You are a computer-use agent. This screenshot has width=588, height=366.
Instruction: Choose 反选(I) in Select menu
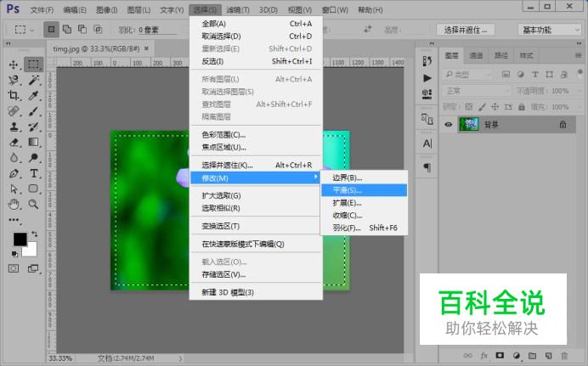tap(256, 61)
